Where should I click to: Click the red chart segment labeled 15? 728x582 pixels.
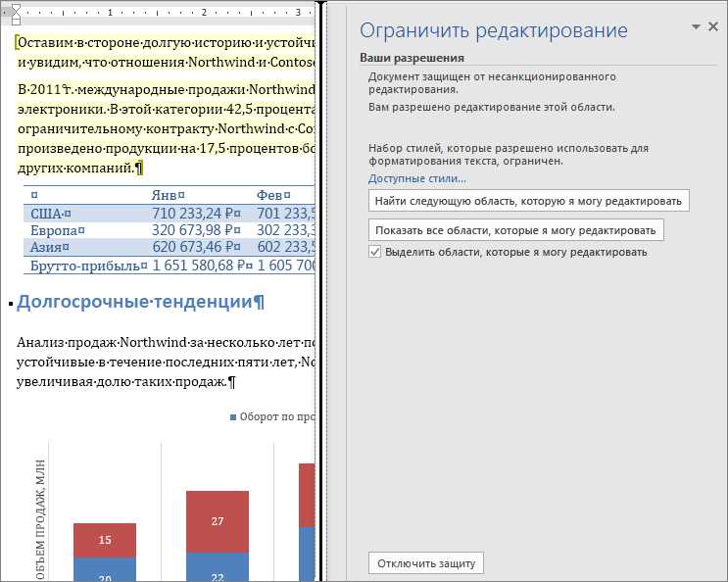tap(105, 540)
